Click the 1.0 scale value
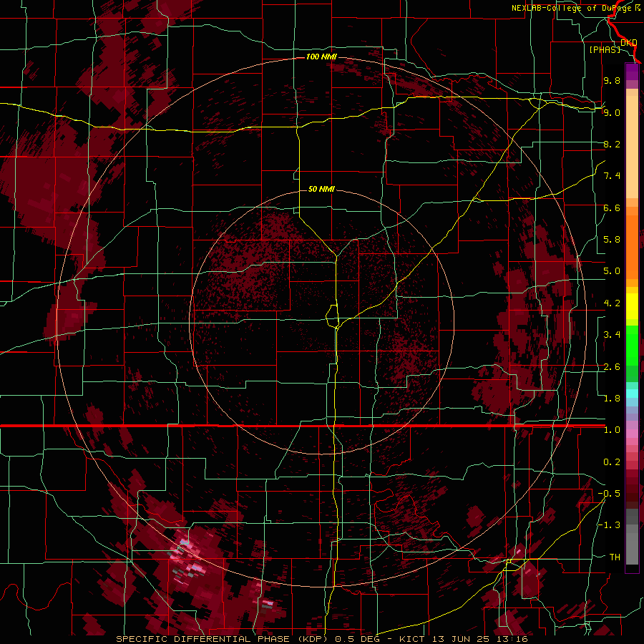The width and height of the screenshot is (644, 644). 612,430
